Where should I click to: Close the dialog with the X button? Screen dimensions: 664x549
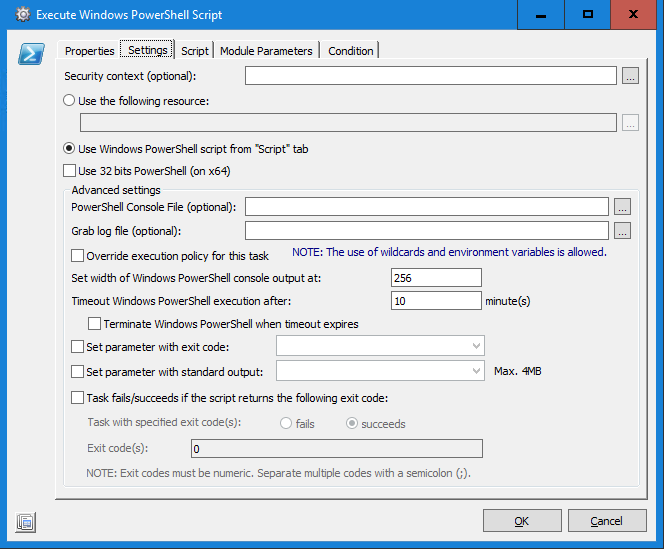click(634, 14)
